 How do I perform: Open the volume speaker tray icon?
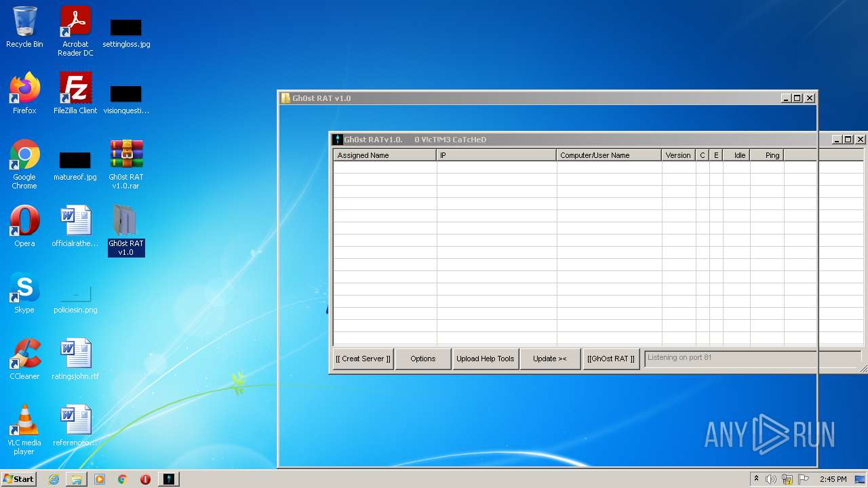pyautogui.click(x=771, y=479)
